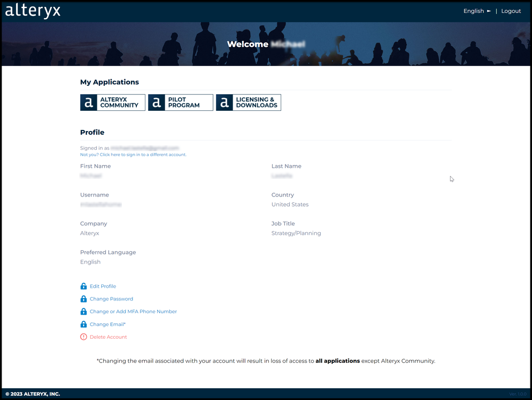This screenshot has height=400, width=532.
Task: Open the Pilot Program application
Action: coord(181,102)
